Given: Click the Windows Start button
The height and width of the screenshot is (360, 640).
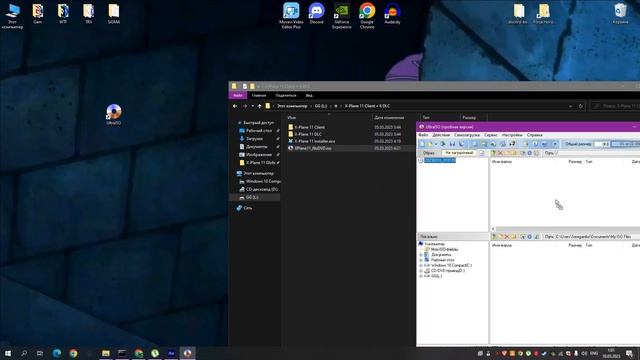Looking at the screenshot, I should (x=8, y=353).
